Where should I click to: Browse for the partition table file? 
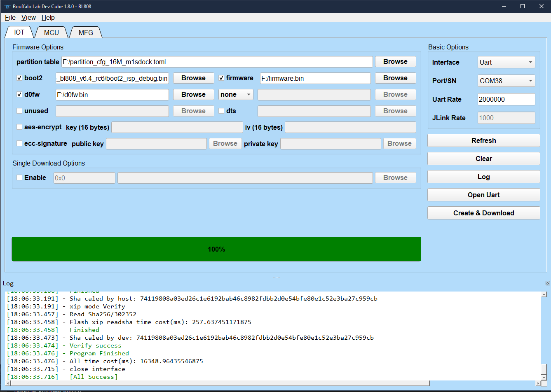tap(395, 62)
